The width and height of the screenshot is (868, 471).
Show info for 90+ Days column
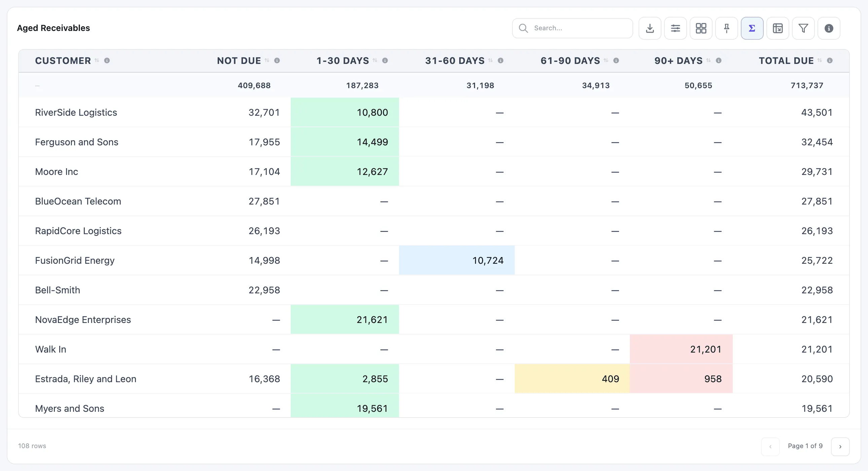(719, 61)
